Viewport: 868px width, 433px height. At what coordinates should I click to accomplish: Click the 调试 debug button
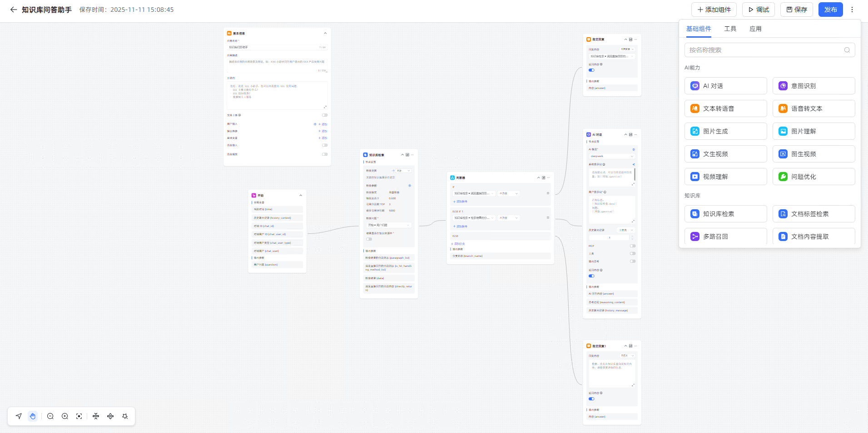click(758, 10)
